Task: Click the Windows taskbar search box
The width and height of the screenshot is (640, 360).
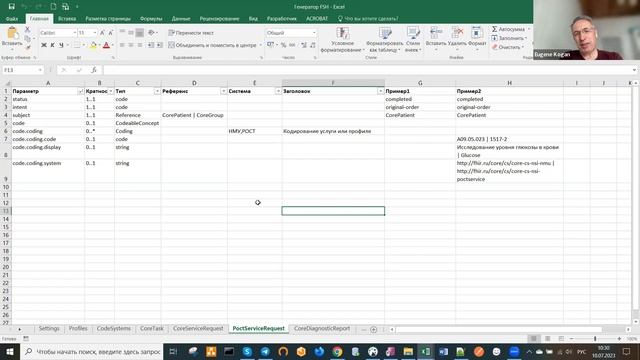Action: [x=91, y=351]
